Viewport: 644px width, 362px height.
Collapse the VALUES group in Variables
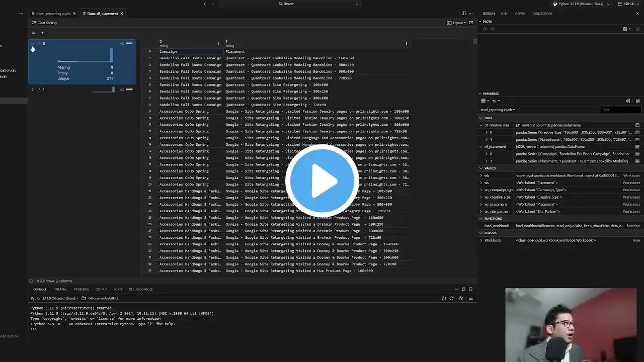pyautogui.click(x=481, y=168)
